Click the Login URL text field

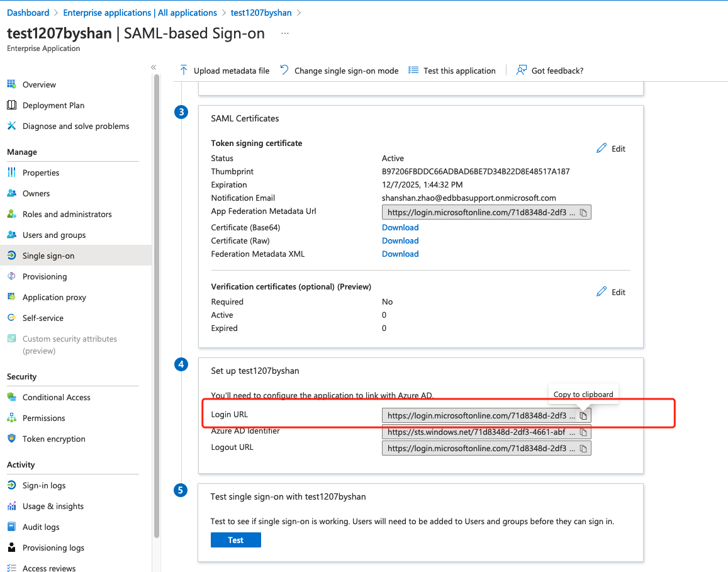tap(486, 415)
